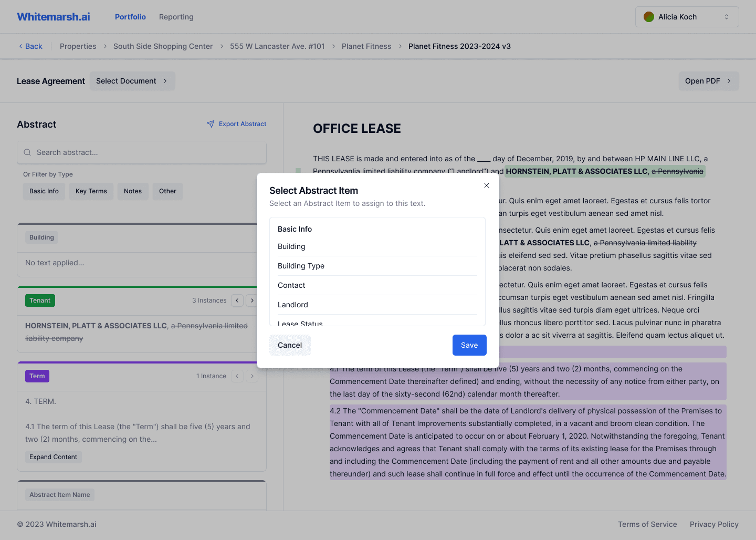Open Privacy Policy link

714,524
